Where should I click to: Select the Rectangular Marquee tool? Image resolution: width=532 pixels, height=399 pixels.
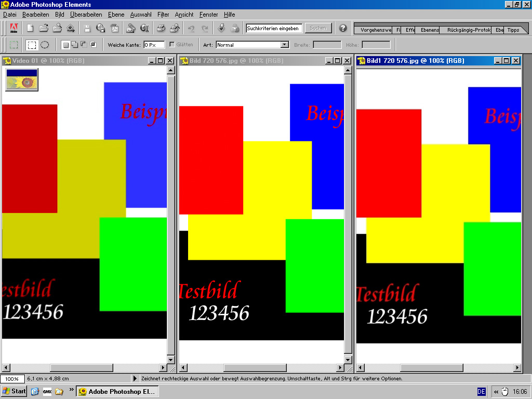(x=32, y=45)
